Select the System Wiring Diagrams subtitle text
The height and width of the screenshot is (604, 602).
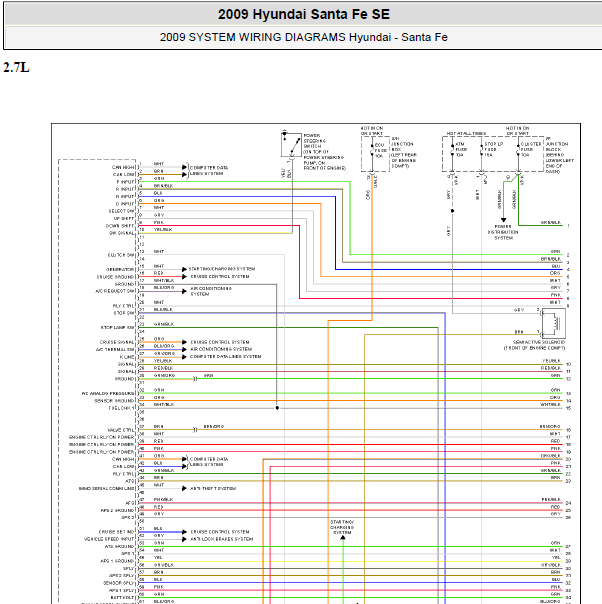click(300, 37)
